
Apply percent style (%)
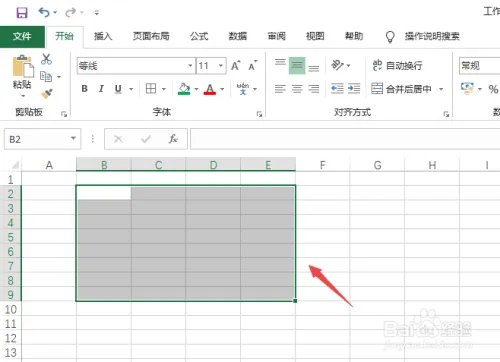(x=493, y=89)
